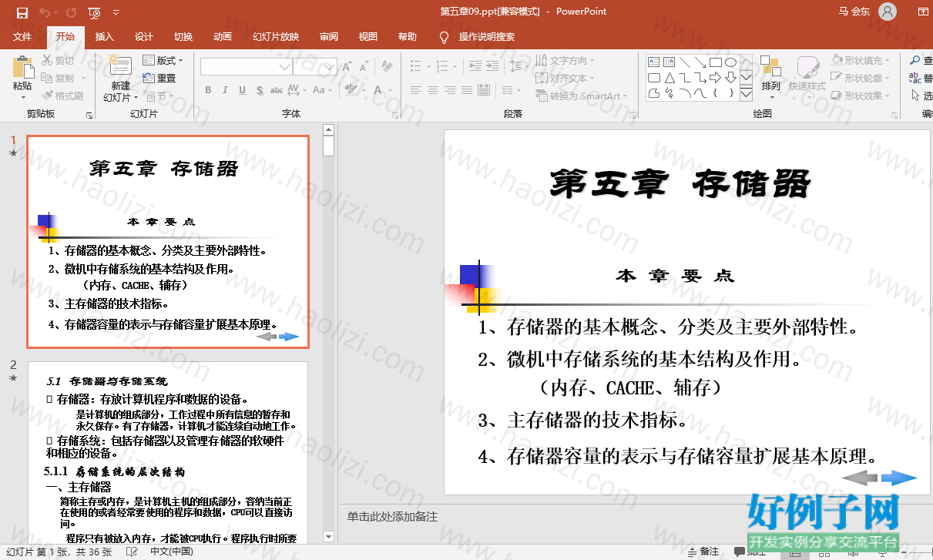Click the Font Color (A) button
The height and width of the screenshot is (560, 933).
[x=377, y=90]
